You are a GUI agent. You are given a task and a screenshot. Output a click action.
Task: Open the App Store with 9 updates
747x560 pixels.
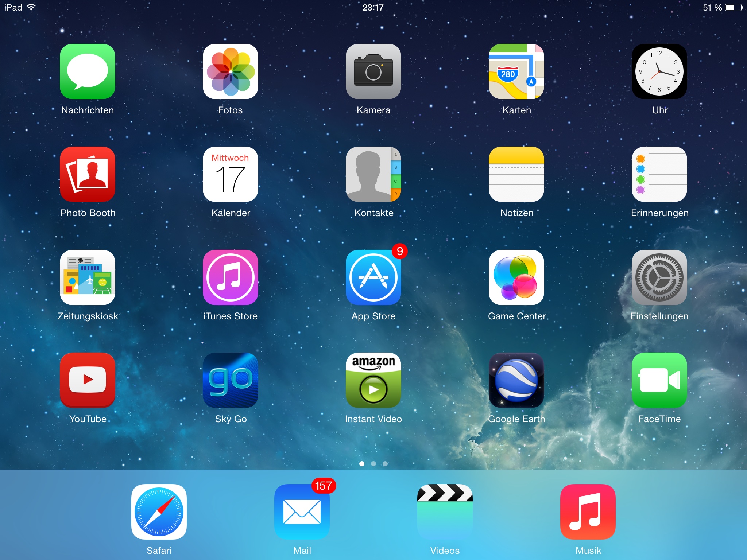[x=373, y=277]
